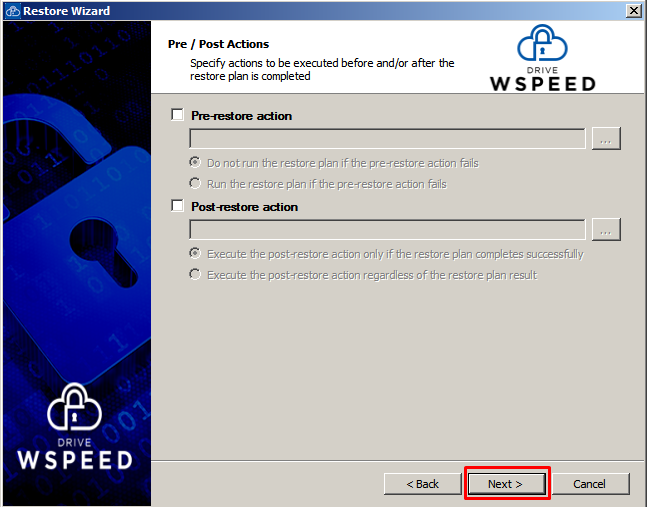
Task: Browse for a pre-restore action file
Action: [x=606, y=138]
